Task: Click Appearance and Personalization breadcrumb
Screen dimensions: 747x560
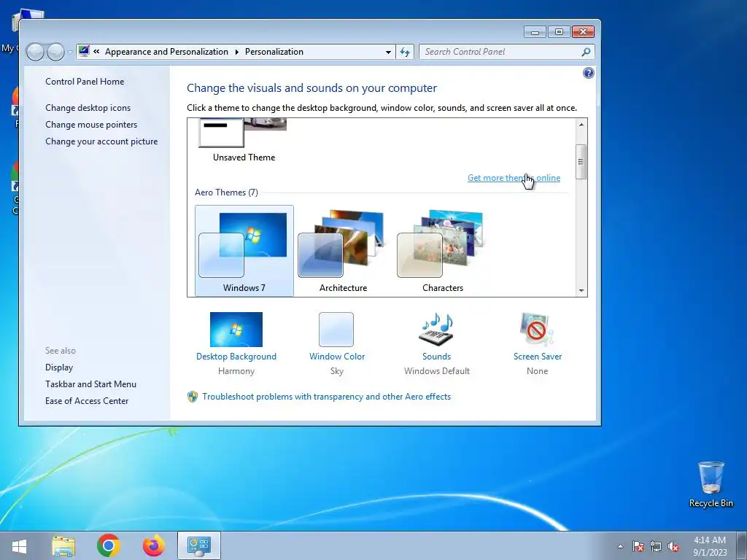Action: click(x=166, y=52)
